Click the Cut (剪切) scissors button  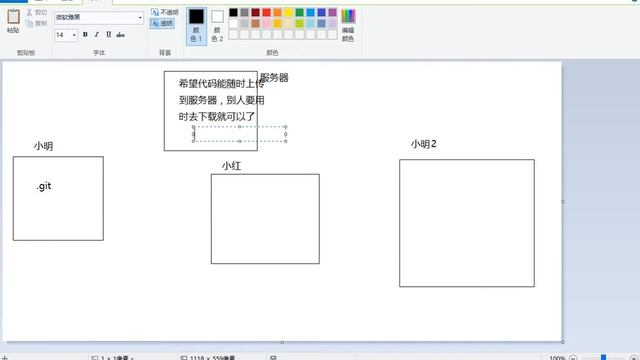coord(37,13)
